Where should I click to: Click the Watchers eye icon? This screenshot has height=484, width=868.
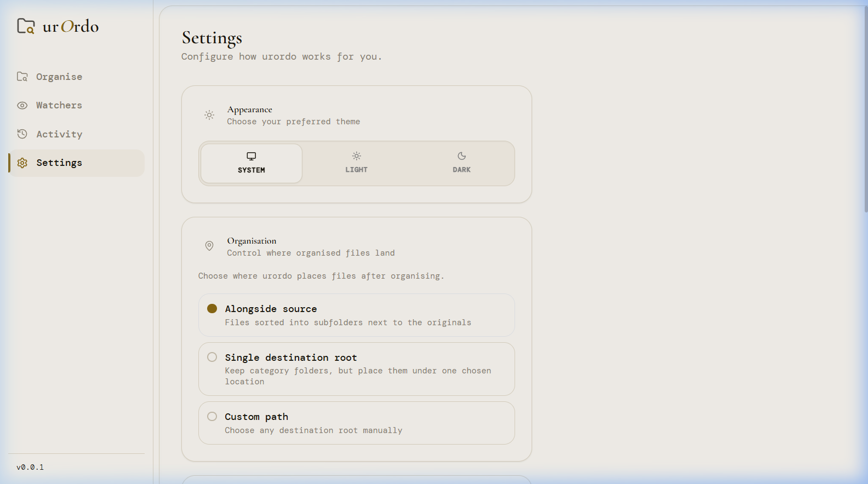(22, 105)
